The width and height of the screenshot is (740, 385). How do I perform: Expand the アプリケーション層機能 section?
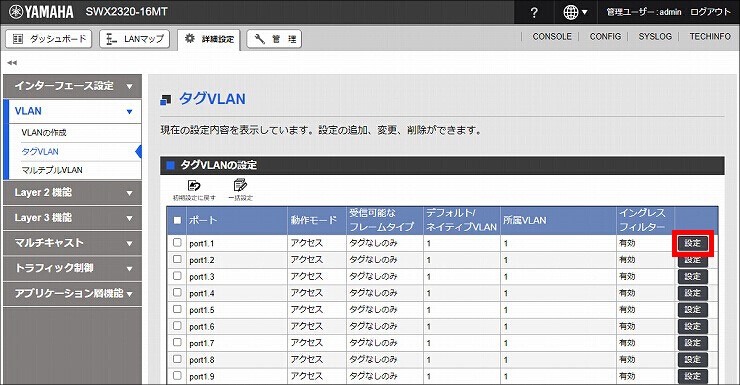click(x=72, y=293)
